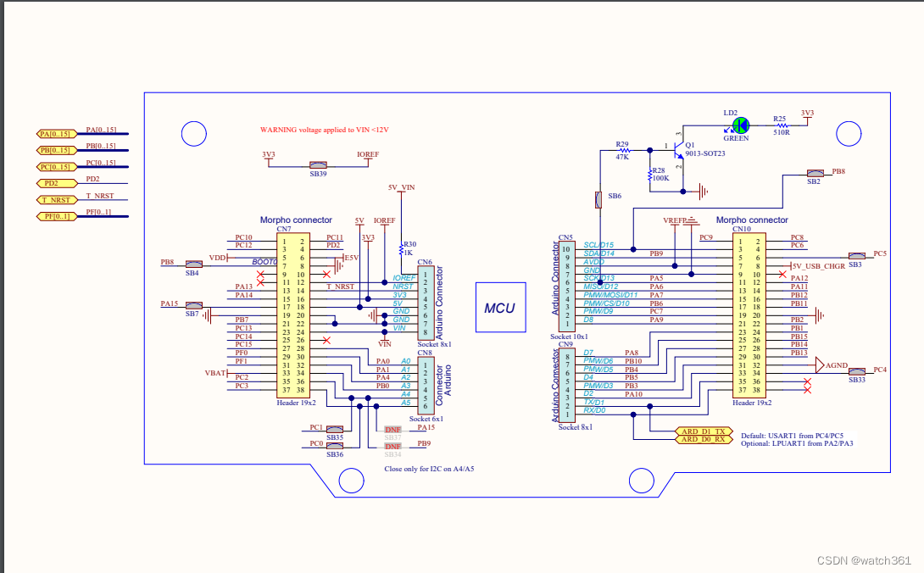
Task: Select the PB[0..15] yellow port tag
Action: (x=56, y=150)
